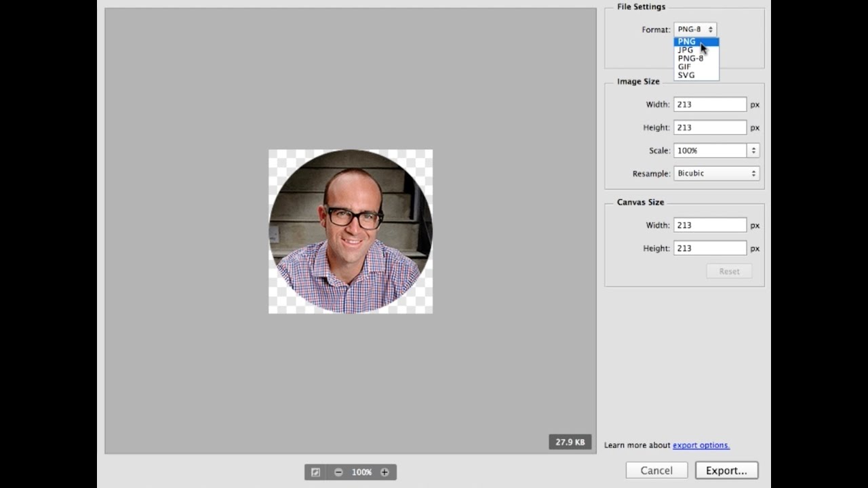Open the Format dropdown

[695, 29]
